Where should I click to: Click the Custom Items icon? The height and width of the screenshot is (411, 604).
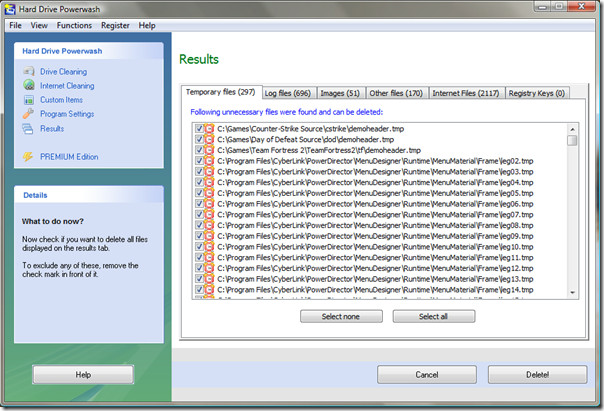29,100
